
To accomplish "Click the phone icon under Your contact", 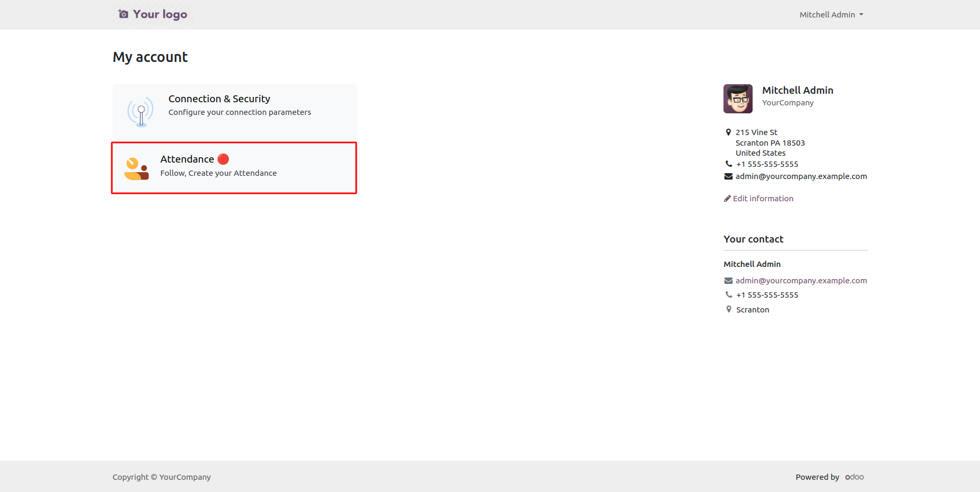I will click(x=729, y=295).
